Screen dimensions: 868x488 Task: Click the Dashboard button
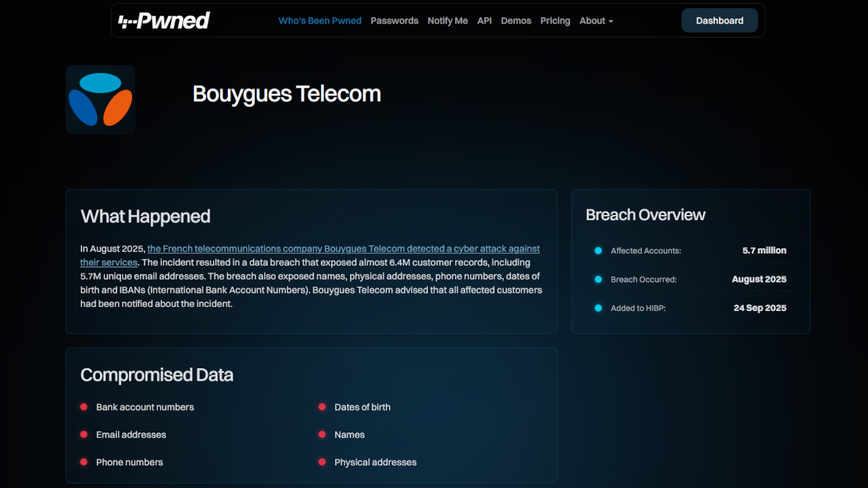[719, 21]
